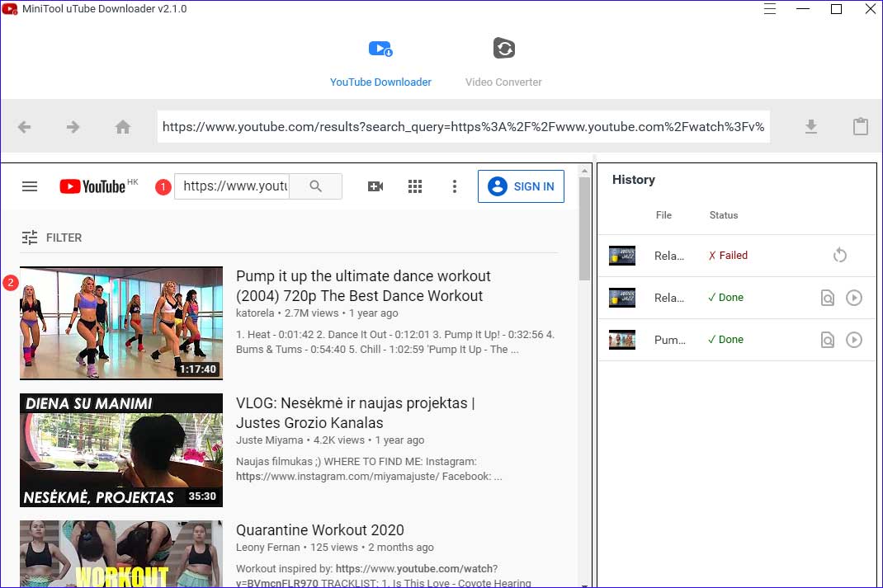The image size is (883, 588).
Task: Click the address bar URL field
Action: (x=463, y=127)
